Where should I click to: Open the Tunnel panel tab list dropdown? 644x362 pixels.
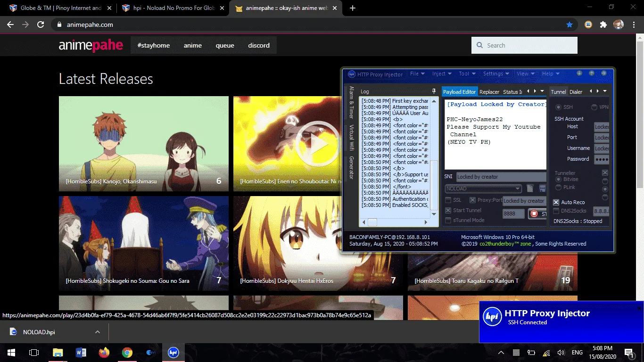point(604,91)
